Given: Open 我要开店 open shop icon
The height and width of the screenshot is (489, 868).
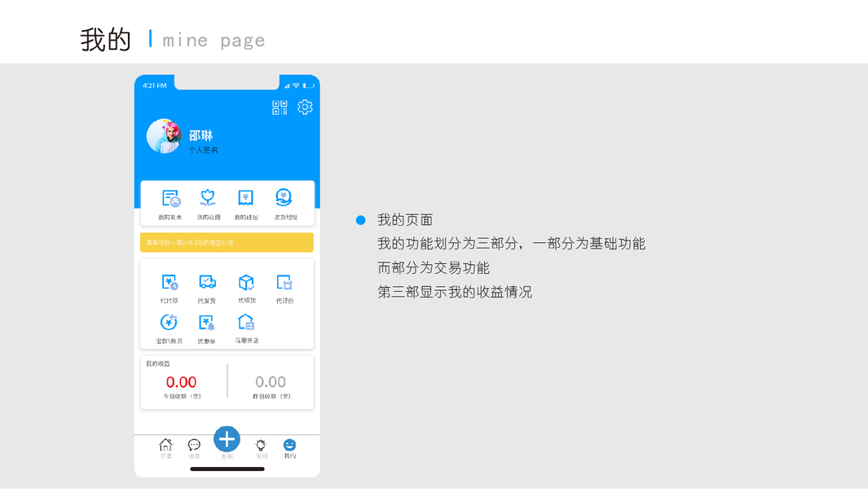Looking at the screenshot, I should 246,322.
